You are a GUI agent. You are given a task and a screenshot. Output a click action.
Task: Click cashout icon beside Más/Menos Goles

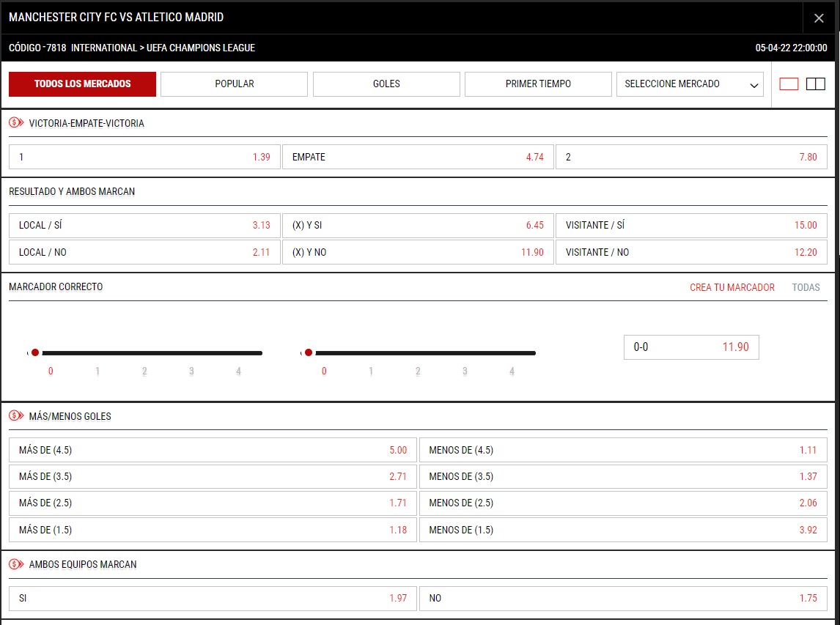point(16,415)
